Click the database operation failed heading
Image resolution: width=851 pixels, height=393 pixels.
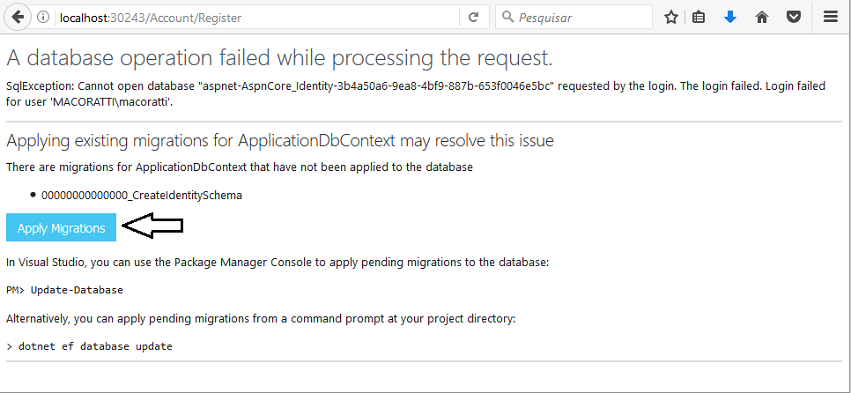tap(280, 58)
